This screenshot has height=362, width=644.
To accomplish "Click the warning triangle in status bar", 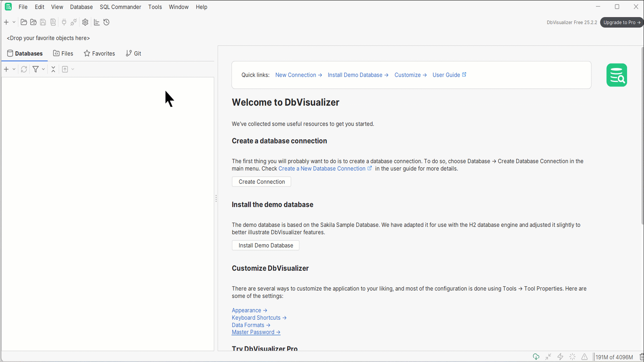I will [584, 357].
